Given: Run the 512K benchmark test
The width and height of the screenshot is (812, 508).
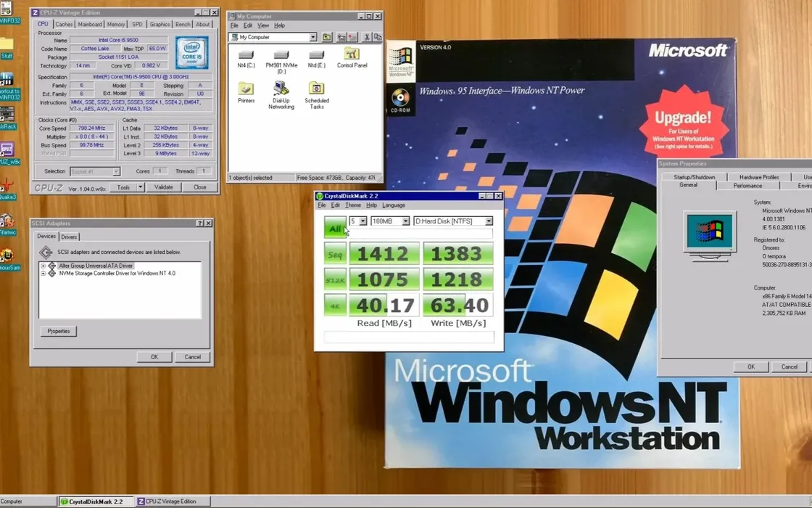Looking at the screenshot, I should coord(333,279).
